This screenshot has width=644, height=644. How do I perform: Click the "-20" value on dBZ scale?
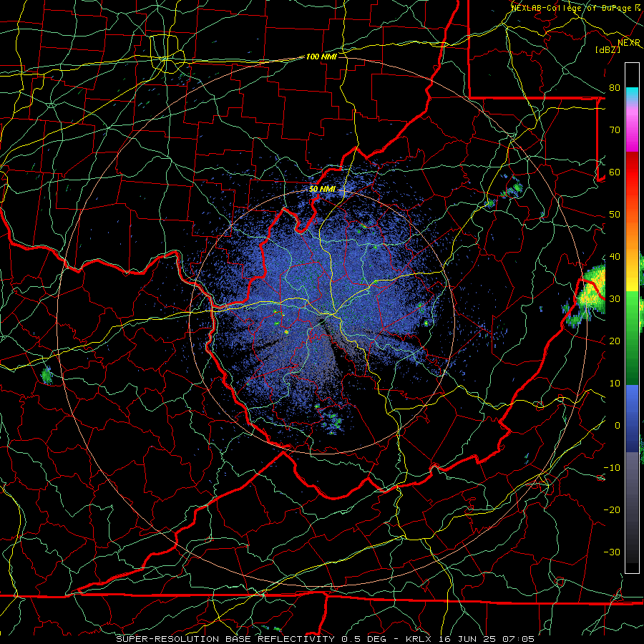point(612,510)
